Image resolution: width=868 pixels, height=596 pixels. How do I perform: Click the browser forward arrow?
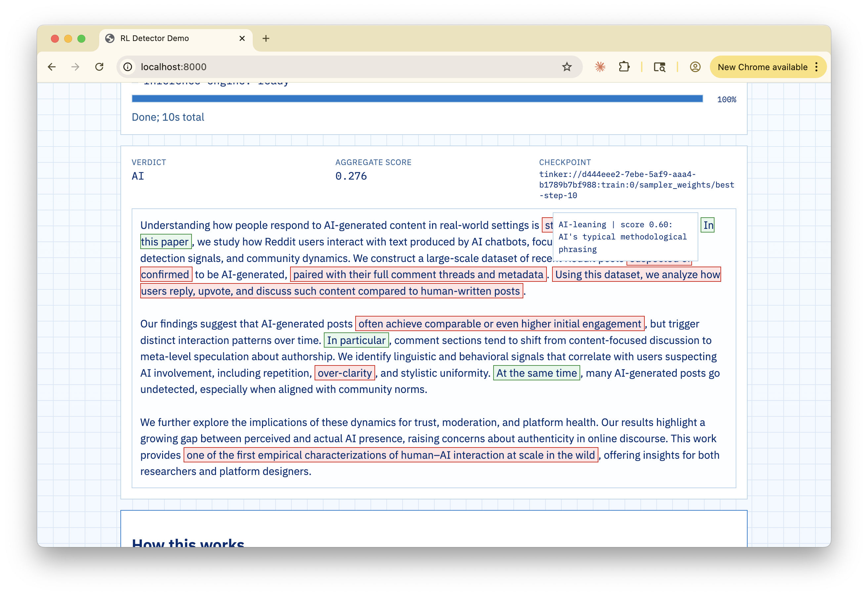[x=75, y=67]
